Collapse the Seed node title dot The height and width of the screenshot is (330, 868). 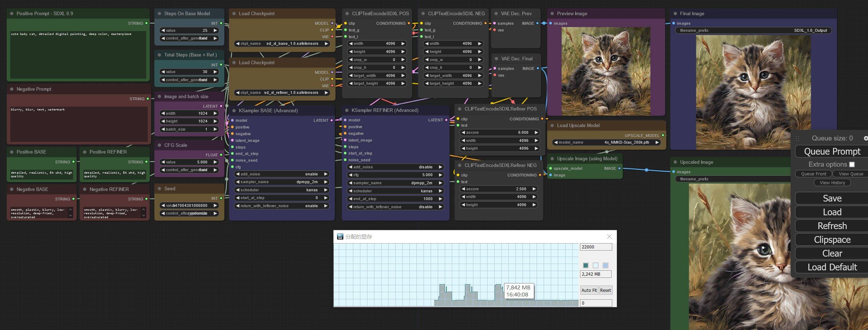pos(159,188)
